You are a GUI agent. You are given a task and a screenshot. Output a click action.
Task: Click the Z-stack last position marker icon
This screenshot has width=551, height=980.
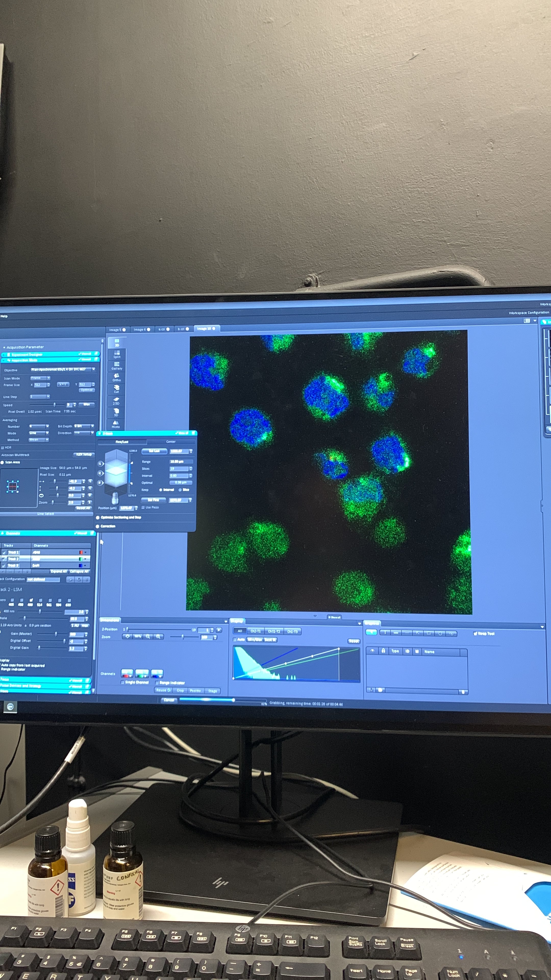(101, 464)
